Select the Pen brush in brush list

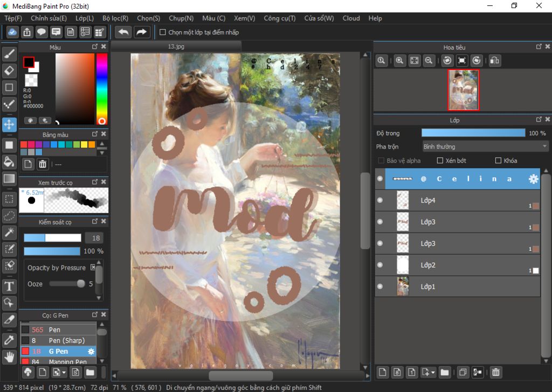(58, 330)
